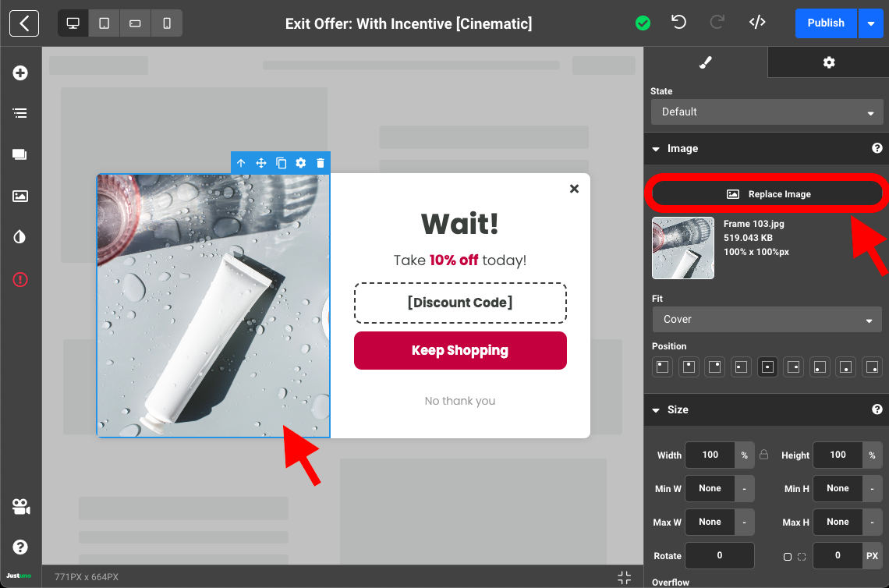This screenshot has height=588, width=889.
Task: Open the layers list icon in sidebar
Action: [20, 113]
